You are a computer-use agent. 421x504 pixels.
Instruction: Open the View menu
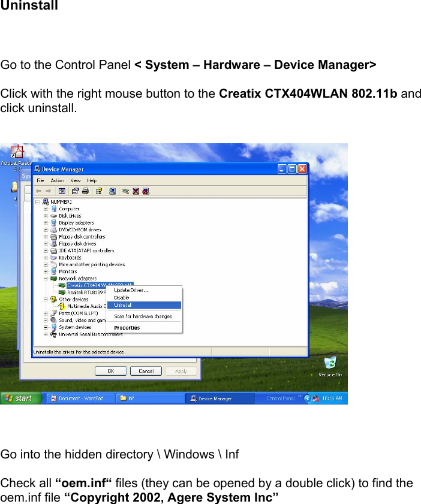click(75, 180)
